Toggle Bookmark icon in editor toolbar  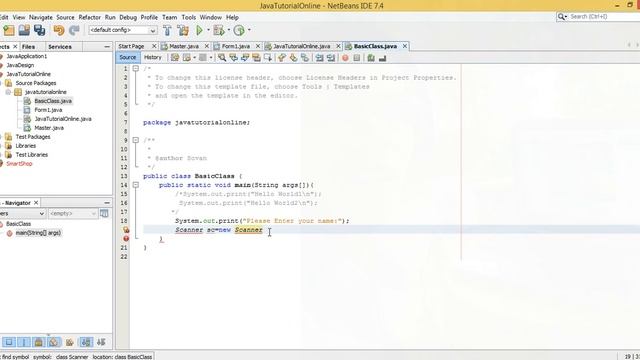click(304, 58)
